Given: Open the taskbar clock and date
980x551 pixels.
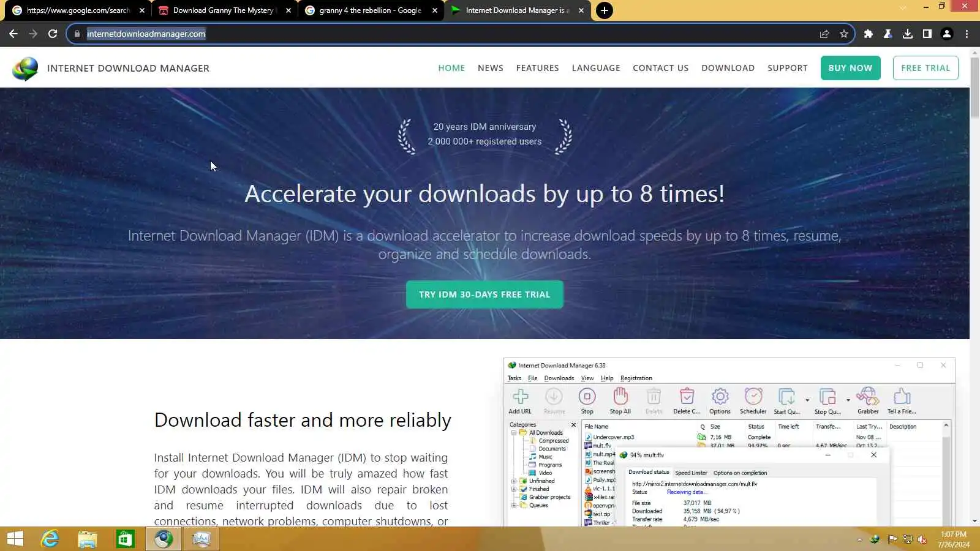Looking at the screenshot, I should click(954, 539).
